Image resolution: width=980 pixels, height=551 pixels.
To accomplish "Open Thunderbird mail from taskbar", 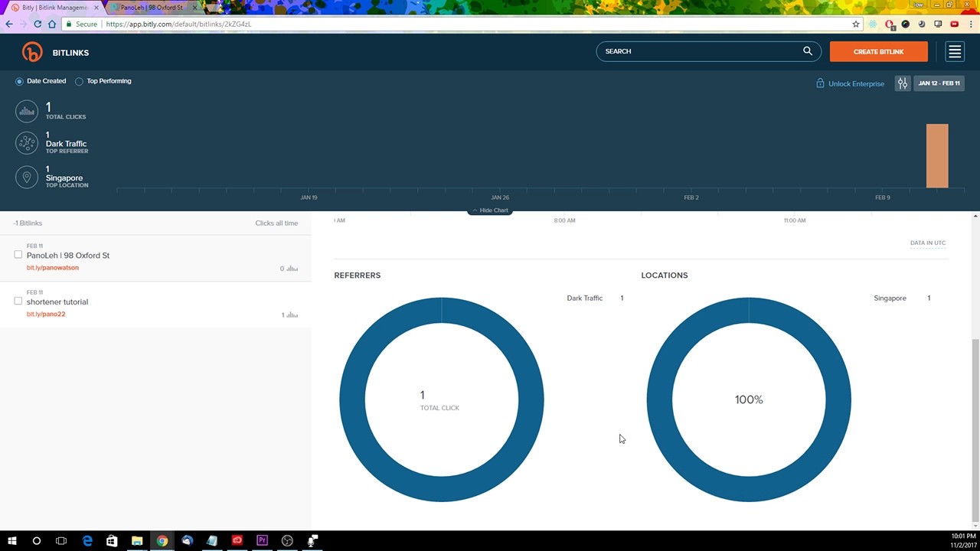I will click(x=187, y=540).
